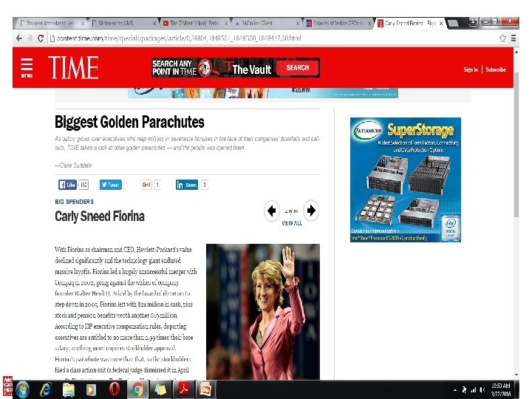Launch Internet Explorer from taskbar
The image size is (532, 399).
tap(45, 389)
